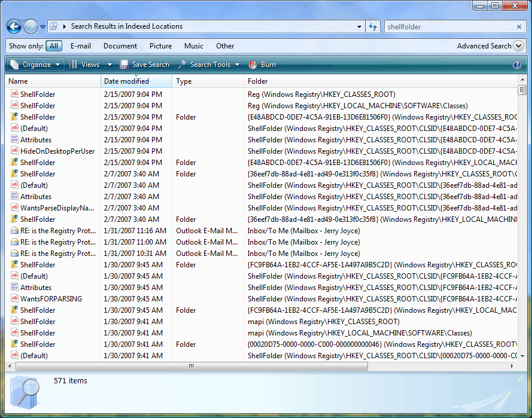Maximize the search results window
The width and height of the screenshot is (532, 418).
tap(495, 6)
